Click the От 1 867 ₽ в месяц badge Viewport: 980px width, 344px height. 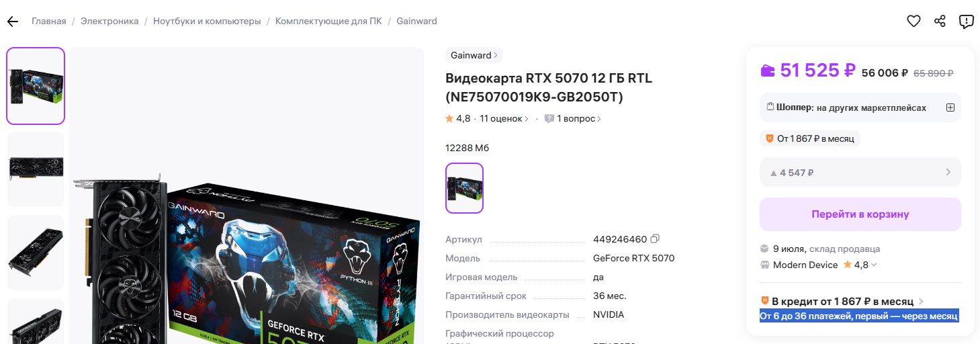coord(809,138)
